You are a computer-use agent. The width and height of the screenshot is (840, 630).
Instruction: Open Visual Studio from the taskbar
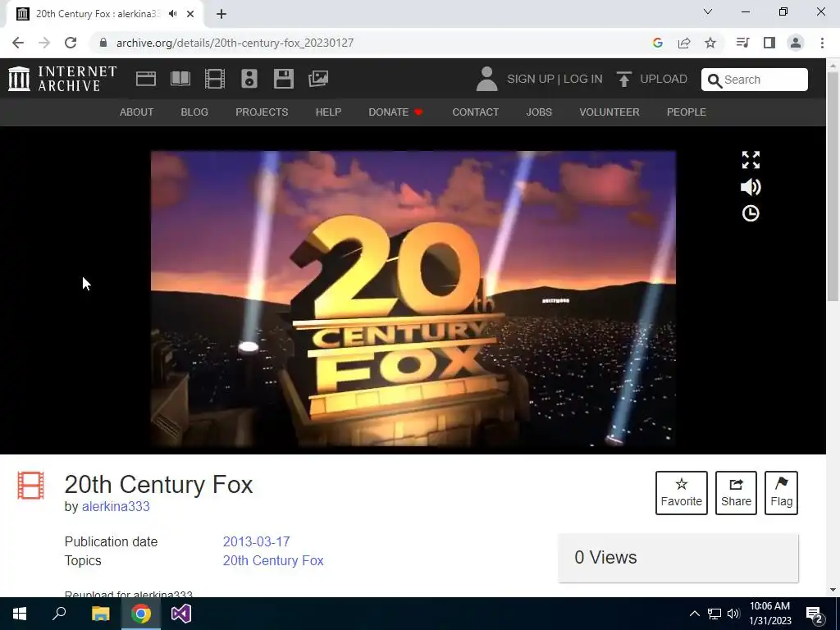(181, 614)
